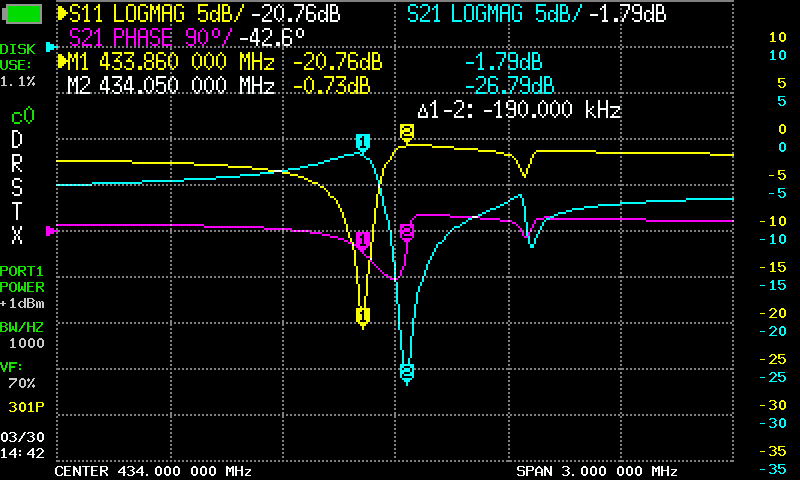Click the magenta reference position triangle at left edge
Screen dimensions: 800x480
(52, 231)
